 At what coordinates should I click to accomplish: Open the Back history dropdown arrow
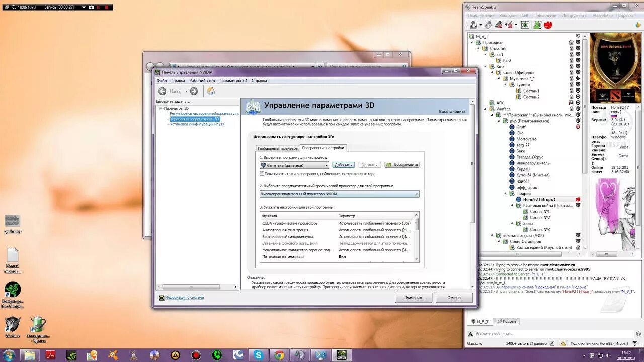coord(186,91)
